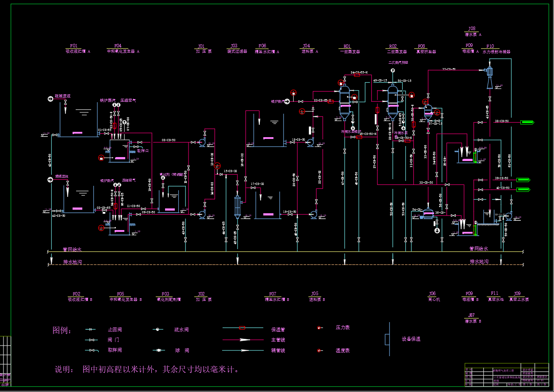The height and width of the screenshot is (392, 554).
Task: Click the J05 进料泵 B tag
Action: click(x=317, y=296)
